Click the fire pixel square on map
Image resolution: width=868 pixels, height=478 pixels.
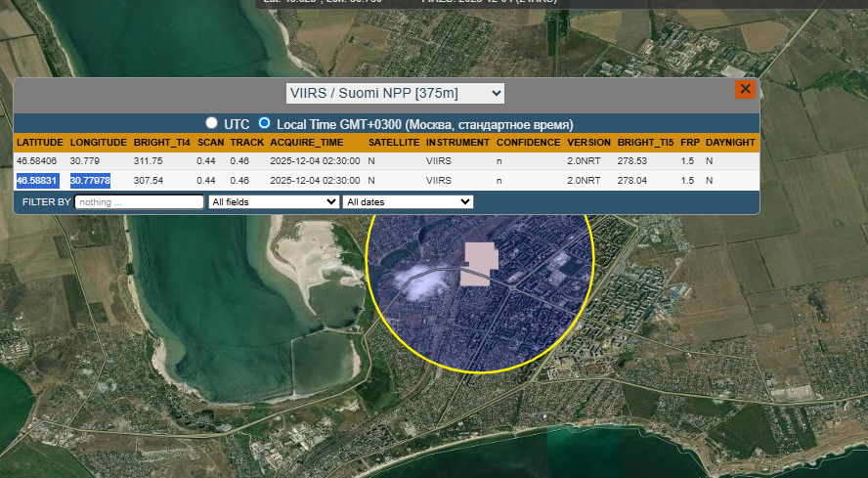(480, 264)
